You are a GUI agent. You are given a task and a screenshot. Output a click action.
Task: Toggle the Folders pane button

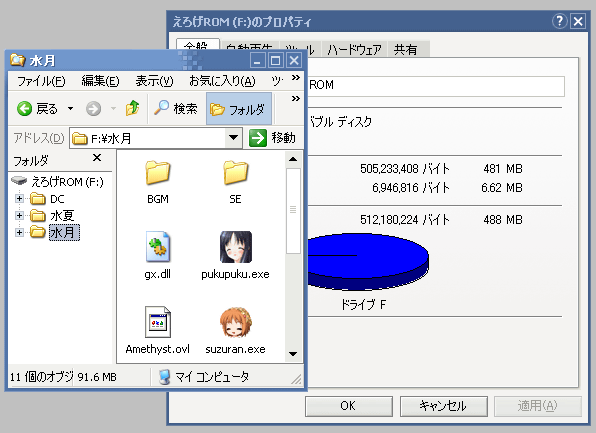point(239,109)
